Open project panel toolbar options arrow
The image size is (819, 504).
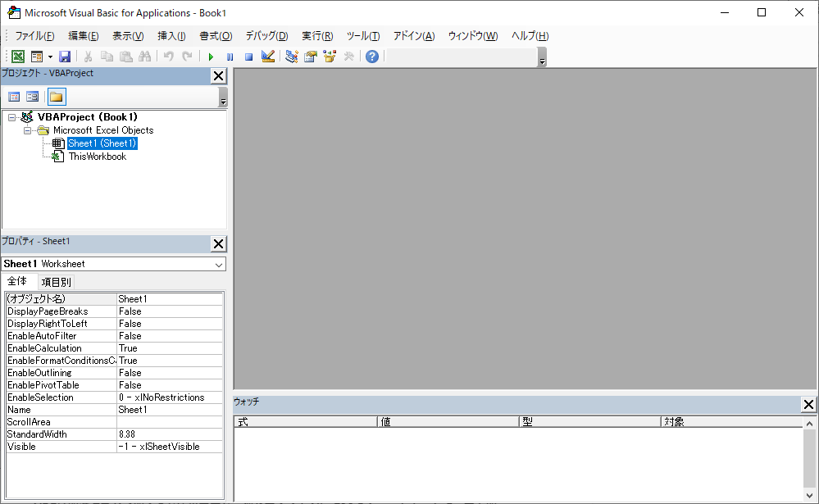coord(223,98)
